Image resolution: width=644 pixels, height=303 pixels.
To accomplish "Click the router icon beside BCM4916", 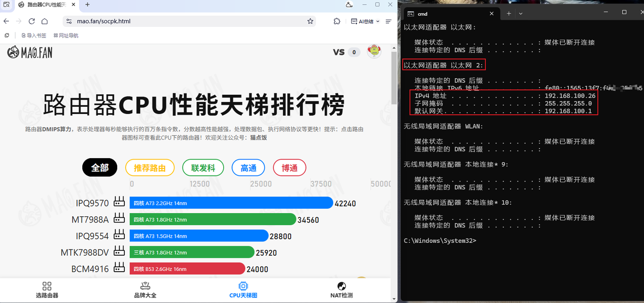I will point(119,268).
